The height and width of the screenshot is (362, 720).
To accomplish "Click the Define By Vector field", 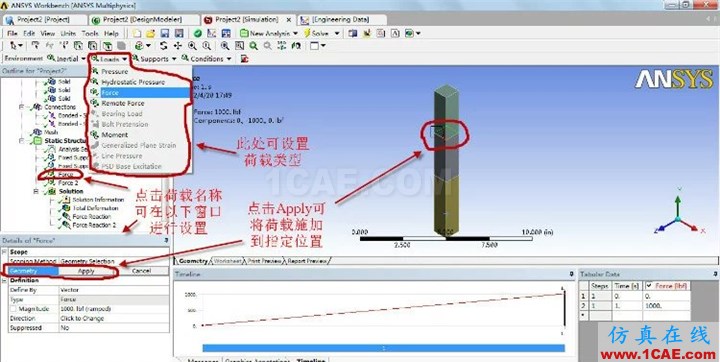I will (114, 290).
